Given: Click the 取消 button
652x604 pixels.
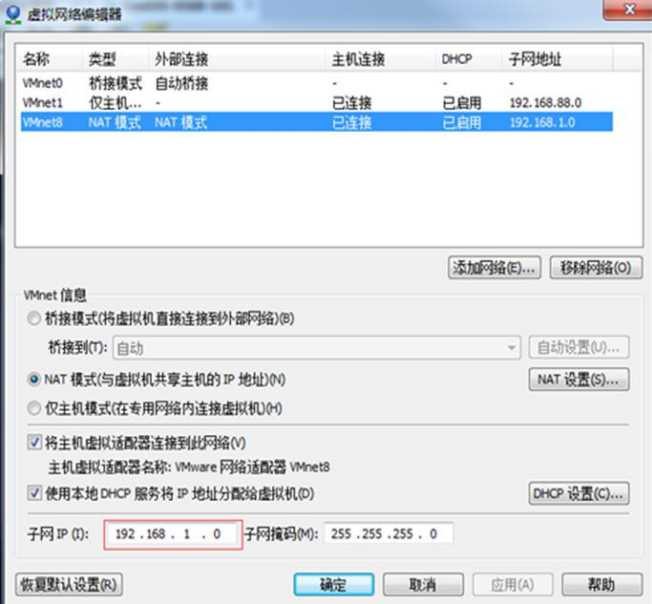Looking at the screenshot, I should click(423, 584).
